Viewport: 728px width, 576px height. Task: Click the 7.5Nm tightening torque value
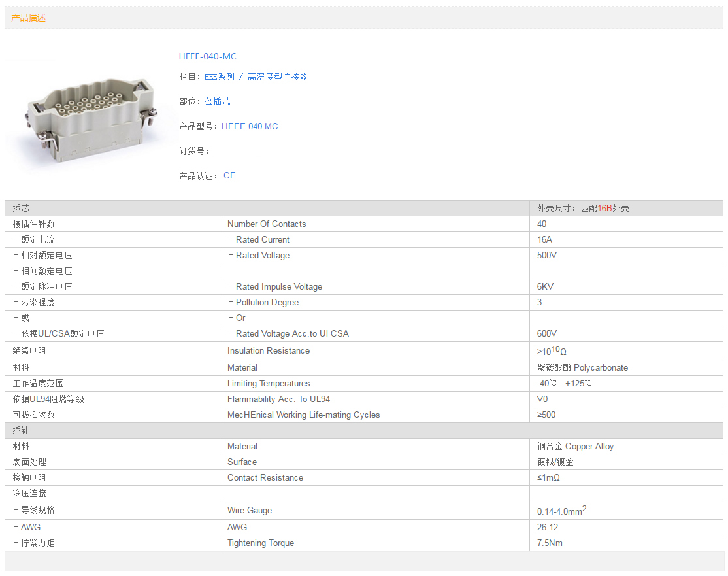(x=550, y=543)
